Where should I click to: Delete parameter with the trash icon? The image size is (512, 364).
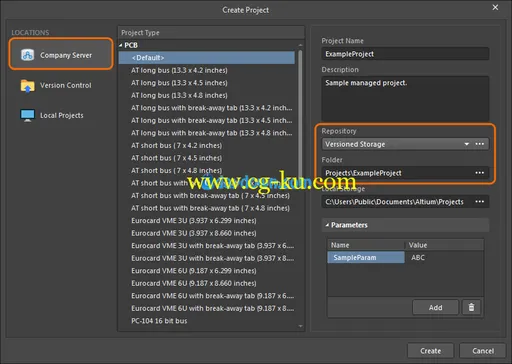tap(471, 307)
